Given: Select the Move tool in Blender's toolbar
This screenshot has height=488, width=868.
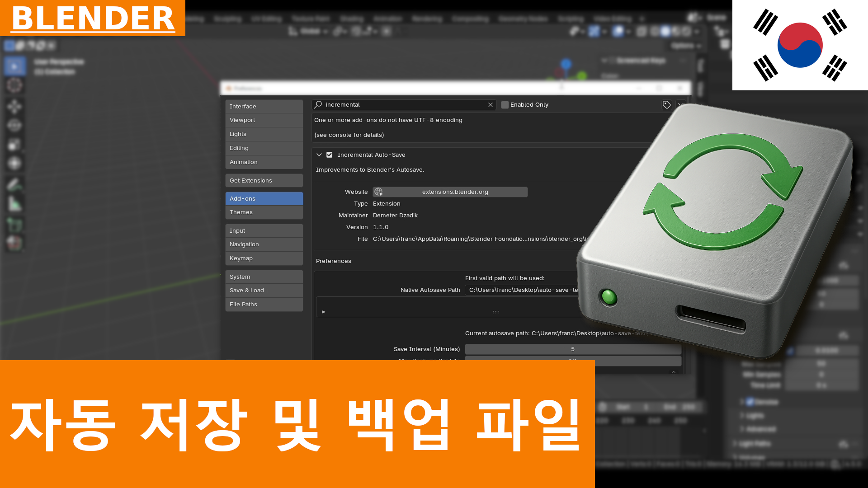Looking at the screenshot, I should point(14,107).
